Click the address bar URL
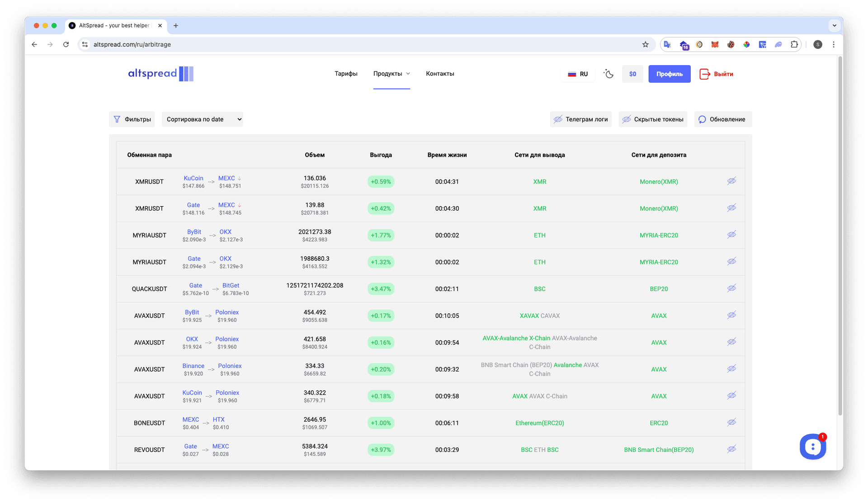 pyautogui.click(x=132, y=44)
